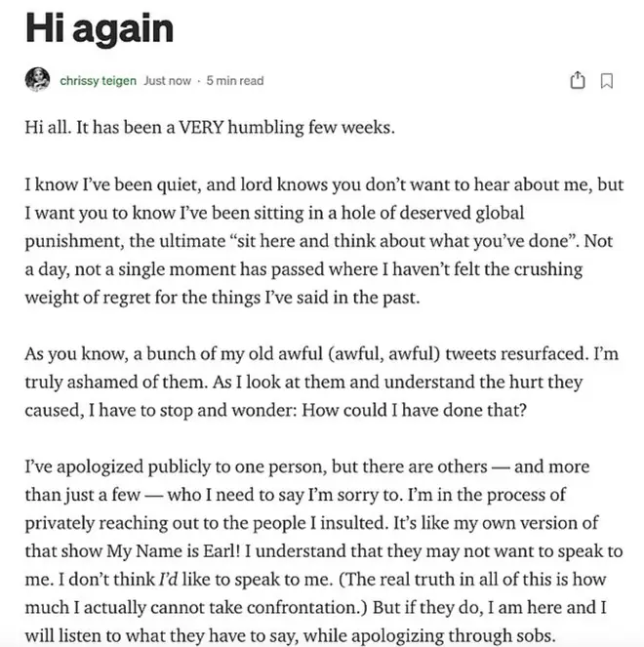The image size is (644, 647).
Task: Click the words "truly ashamed of them"
Action: 115,383
